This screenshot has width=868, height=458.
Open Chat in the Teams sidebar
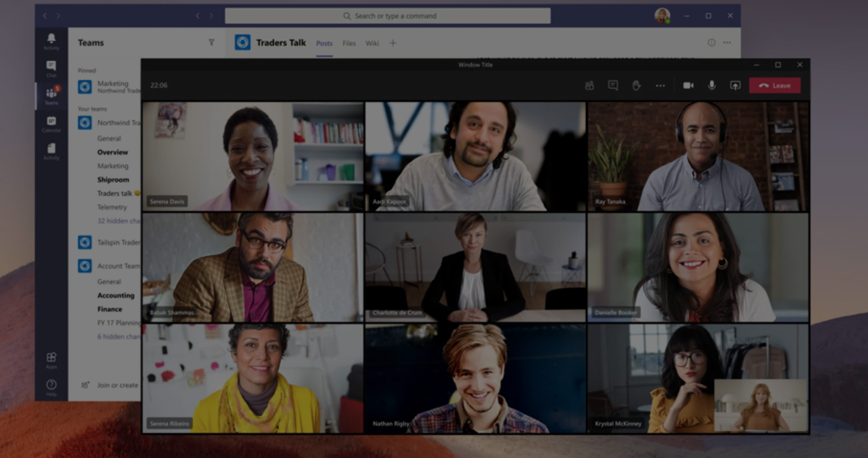click(51, 69)
